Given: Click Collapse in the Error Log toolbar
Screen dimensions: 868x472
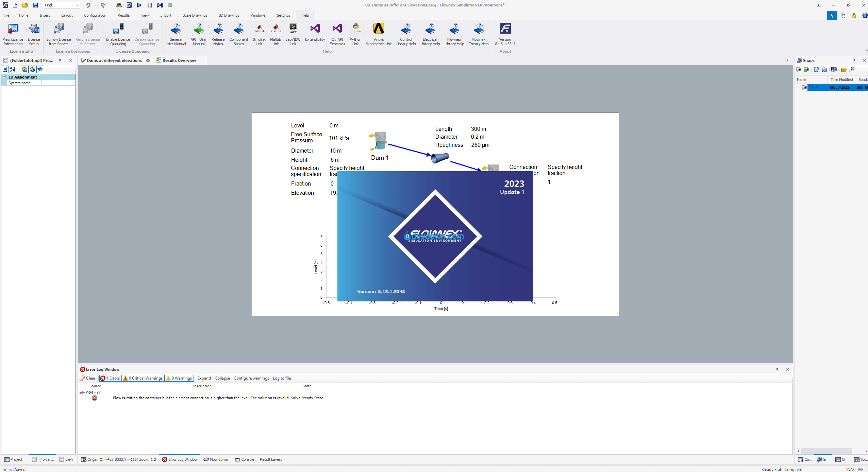Looking at the screenshot, I should click(222, 378).
